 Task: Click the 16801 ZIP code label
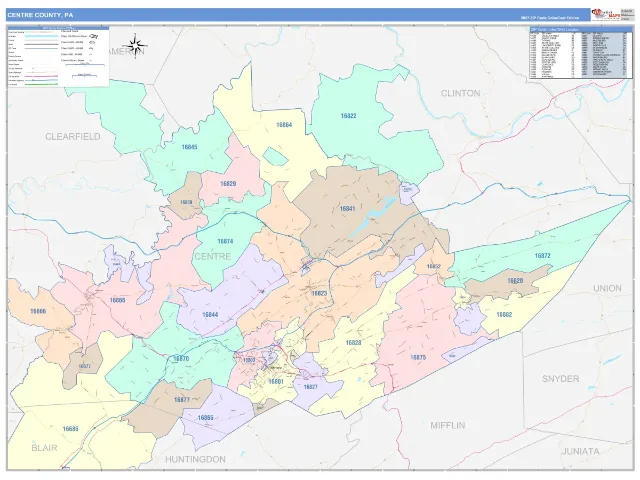pos(276,382)
